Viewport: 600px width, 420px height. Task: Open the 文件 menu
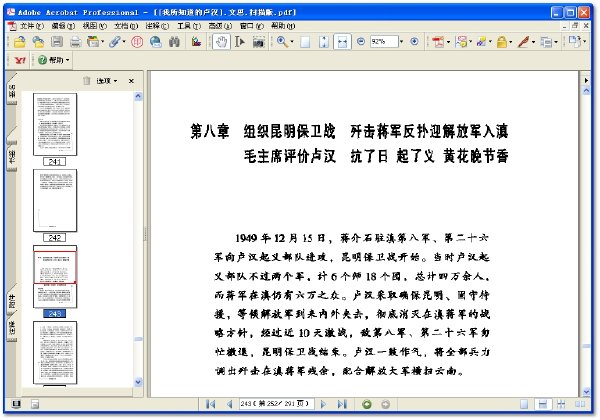click(31, 26)
